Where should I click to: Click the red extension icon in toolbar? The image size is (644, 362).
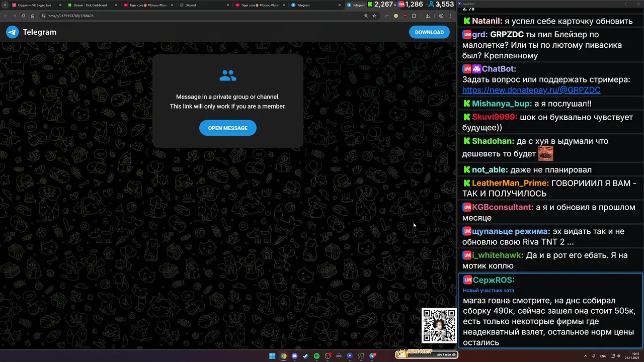tap(405, 16)
